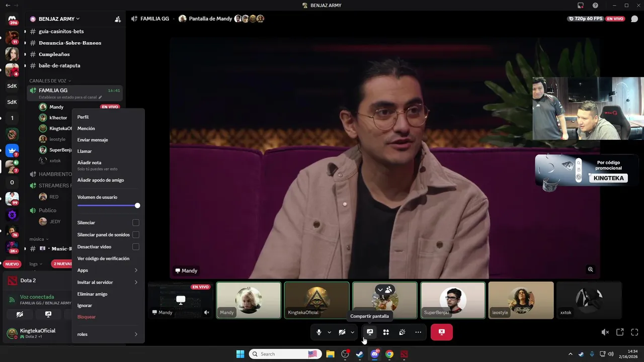Open Google Chrome from the taskbar
Screen dimensions: 644x362
tap(389, 354)
